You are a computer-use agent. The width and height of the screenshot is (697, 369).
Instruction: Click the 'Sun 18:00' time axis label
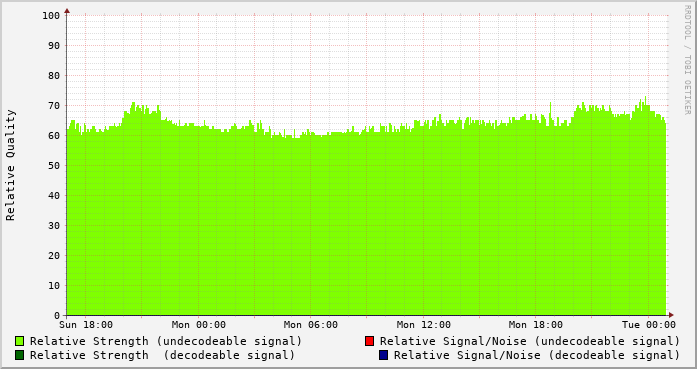(x=86, y=325)
